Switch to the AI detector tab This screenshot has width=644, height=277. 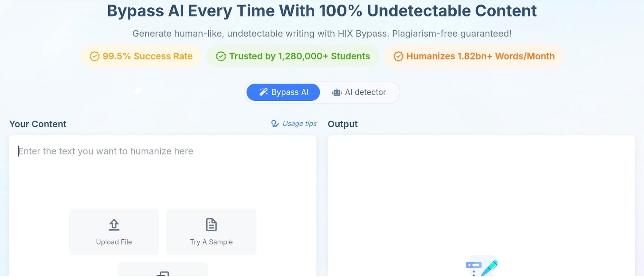pos(359,92)
